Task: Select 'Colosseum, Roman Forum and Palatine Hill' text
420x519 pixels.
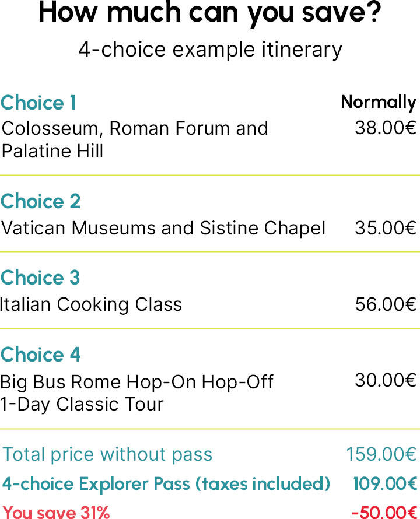Action: tap(135, 140)
